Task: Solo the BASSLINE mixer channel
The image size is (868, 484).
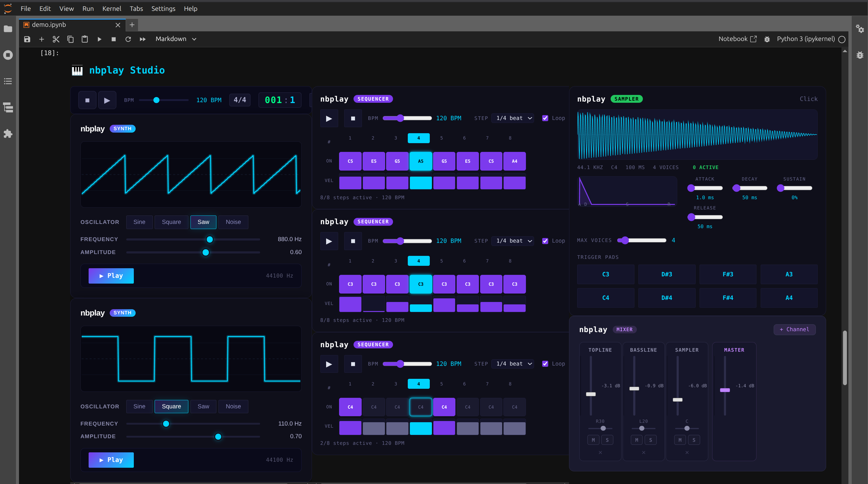Action: pos(650,440)
